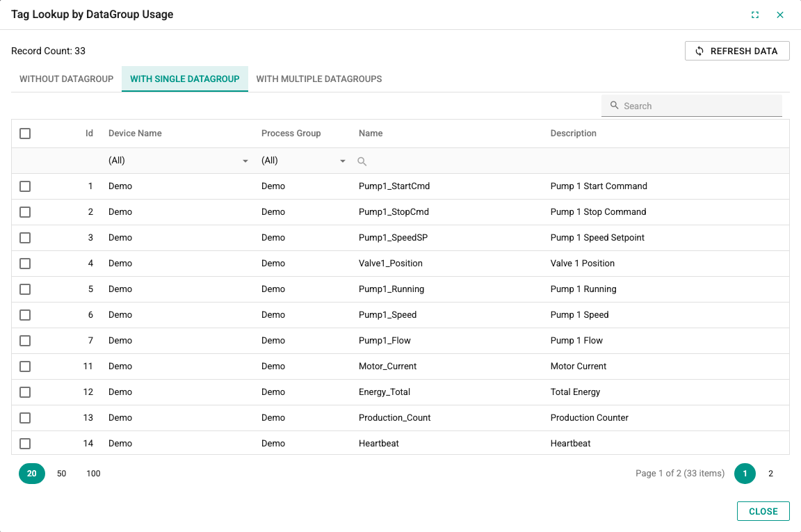Screen dimensions: 801x532
Task: Sort by the Device Name column header
Action: (135, 134)
